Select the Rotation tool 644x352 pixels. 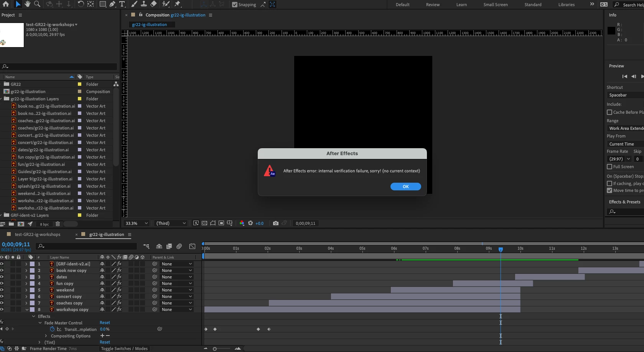pos(81,4)
